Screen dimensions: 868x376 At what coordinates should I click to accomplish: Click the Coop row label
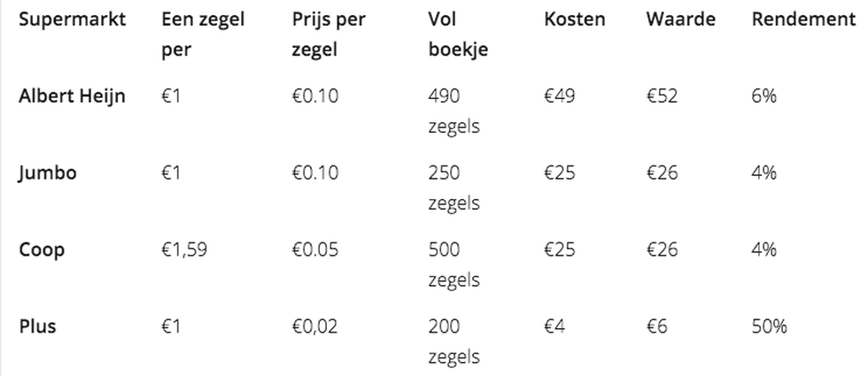[x=42, y=249]
